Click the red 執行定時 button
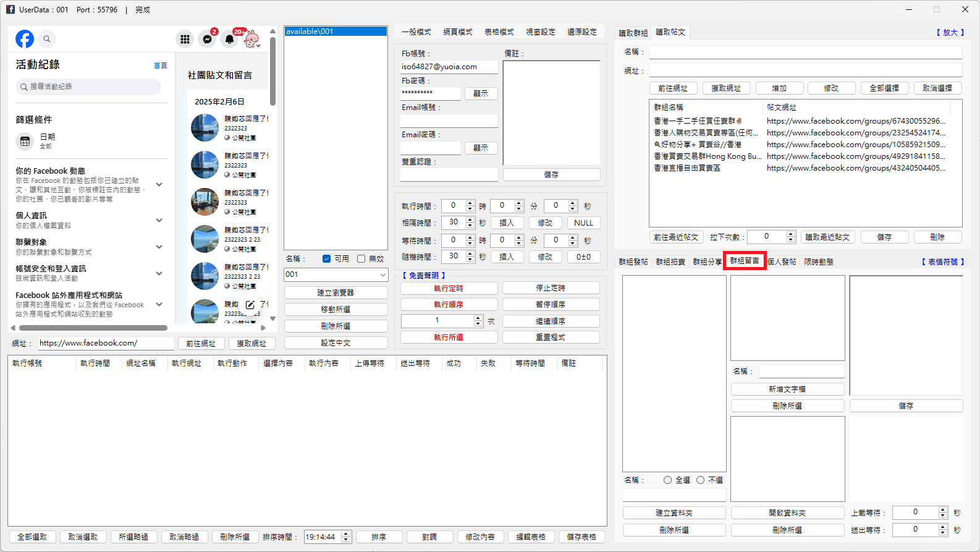 coord(449,288)
